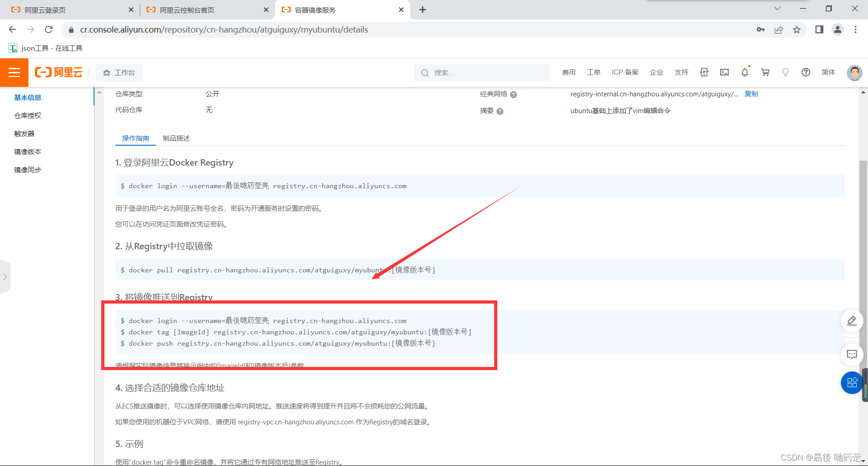This screenshot has width=868, height=466.
Task: Open the 企业 enterprise menu
Action: click(656, 72)
